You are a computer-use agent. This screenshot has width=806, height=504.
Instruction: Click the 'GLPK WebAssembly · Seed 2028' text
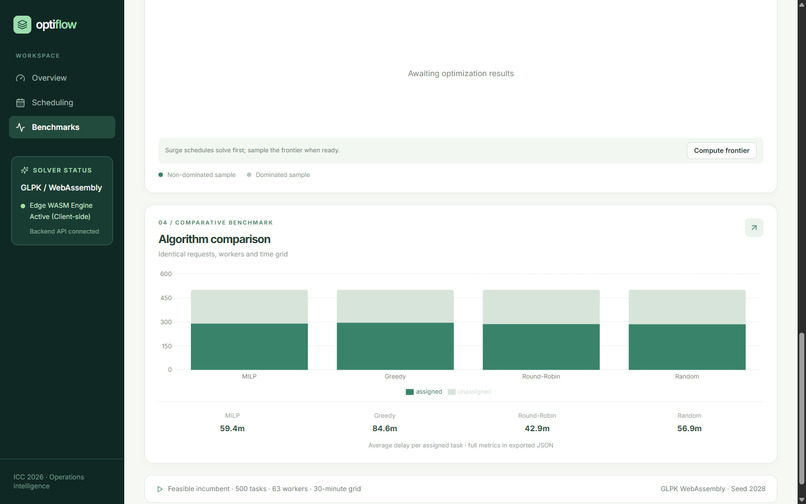(713, 489)
